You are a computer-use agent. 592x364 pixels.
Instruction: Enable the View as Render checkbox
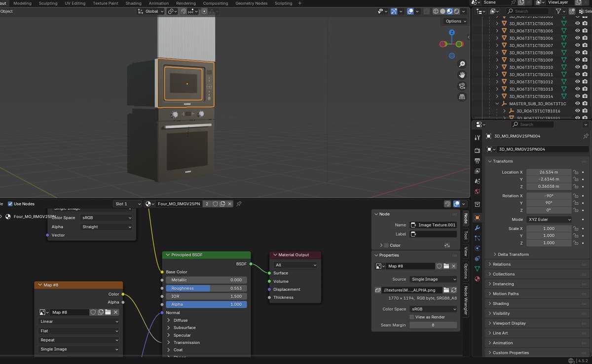click(412, 317)
